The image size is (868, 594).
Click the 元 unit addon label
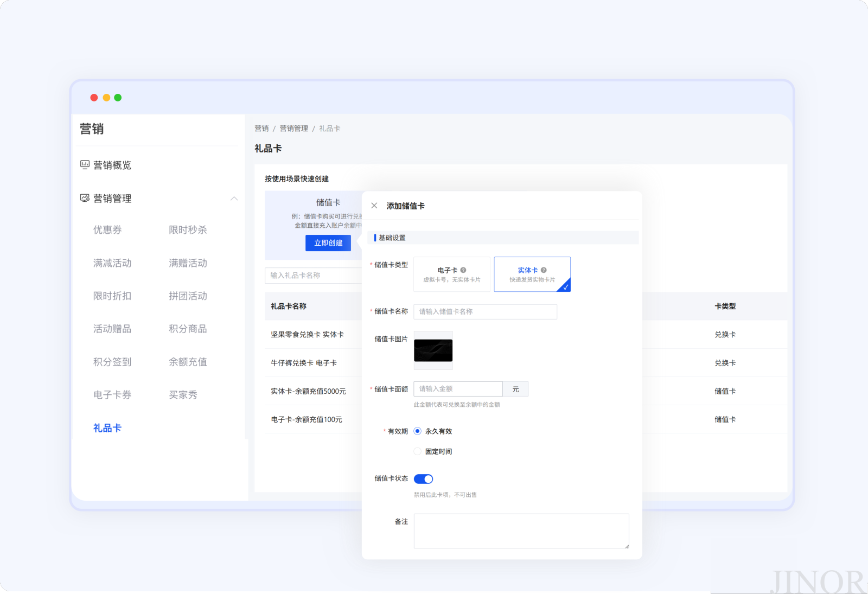click(515, 389)
